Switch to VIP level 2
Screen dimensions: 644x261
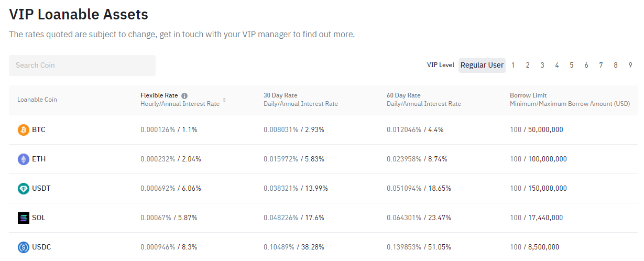click(528, 66)
